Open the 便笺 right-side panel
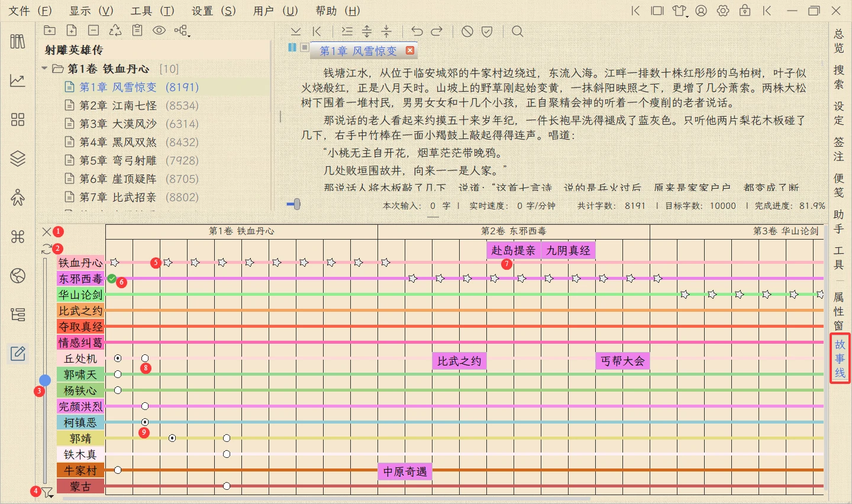 tap(839, 185)
